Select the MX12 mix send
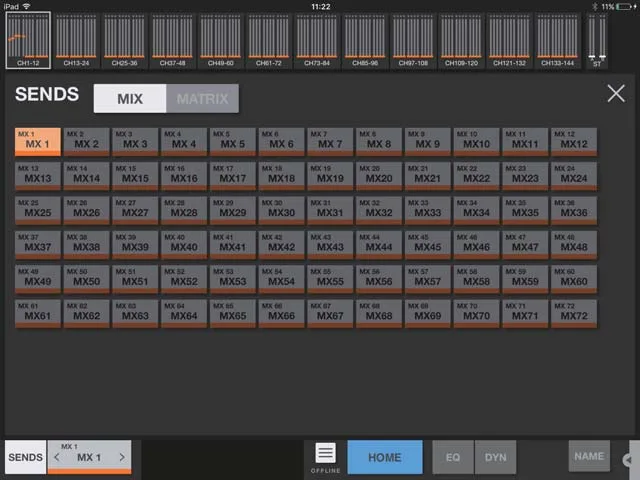 (x=574, y=142)
